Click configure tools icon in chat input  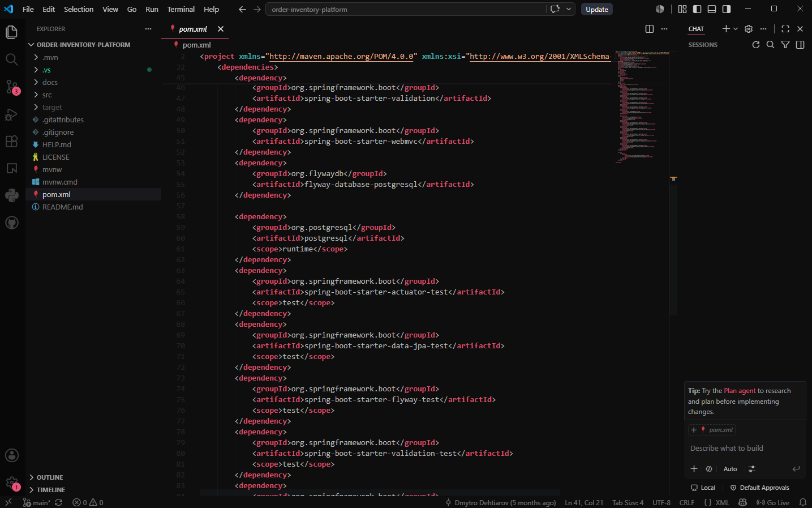(x=751, y=469)
